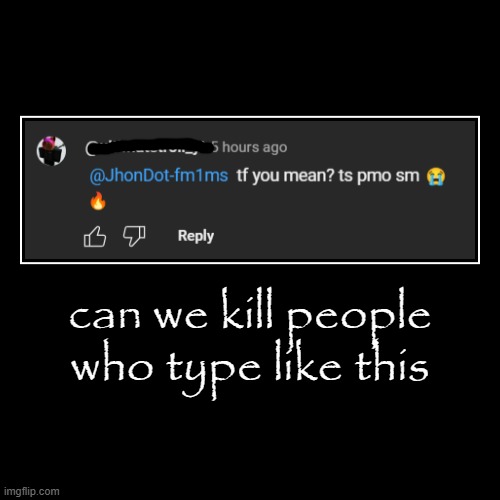Open the @JhonDot-fm1ms mention

[x=159, y=175]
